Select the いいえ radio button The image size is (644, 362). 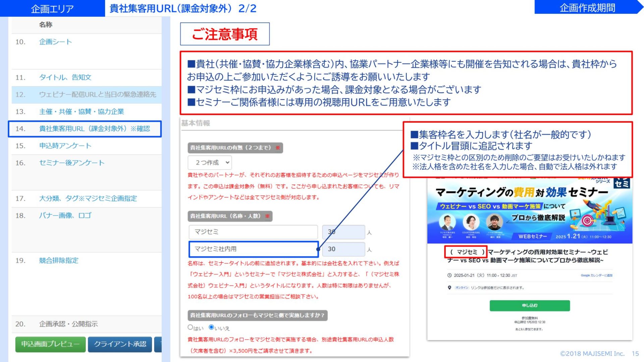(x=211, y=327)
